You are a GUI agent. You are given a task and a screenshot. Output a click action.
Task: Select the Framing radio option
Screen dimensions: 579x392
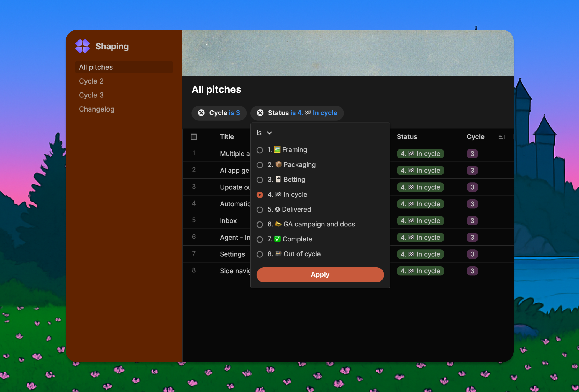pos(260,150)
